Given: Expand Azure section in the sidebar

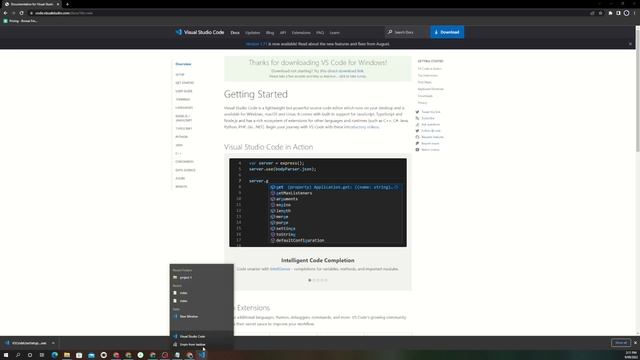Looking at the screenshot, I should pos(180,178).
